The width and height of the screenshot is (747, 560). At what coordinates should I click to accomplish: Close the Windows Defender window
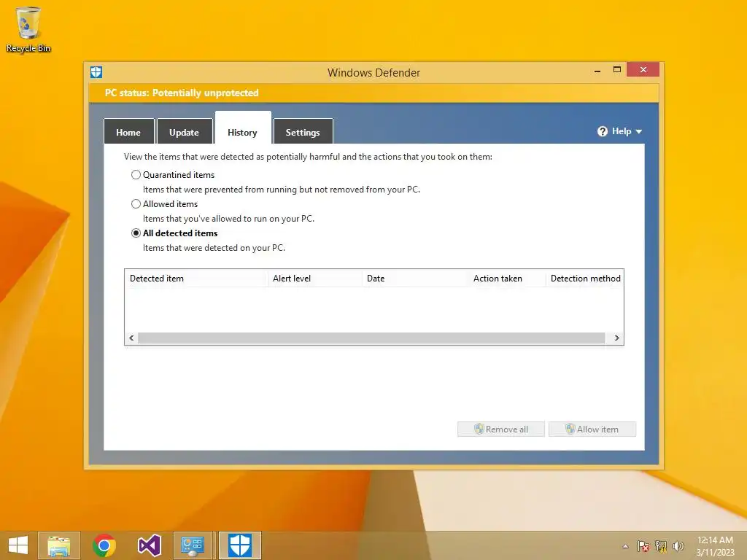point(643,69)
